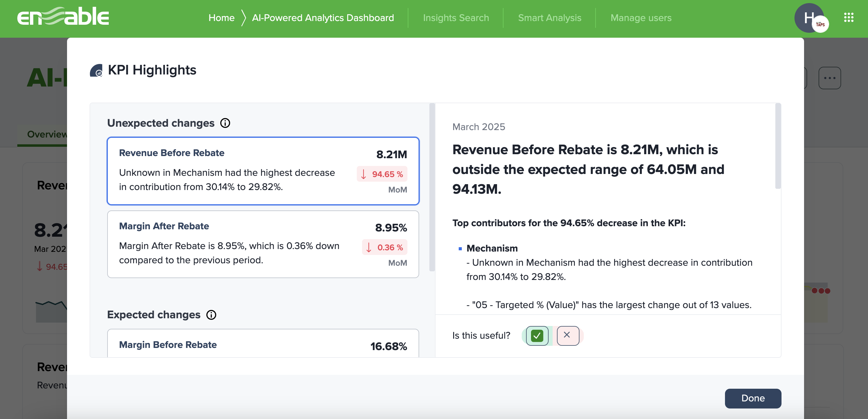Image resolution: width=868 pixels, height=419 pixels.
Task: Open the ellipsis options behind the dialog
Action: tap(829, 78)
